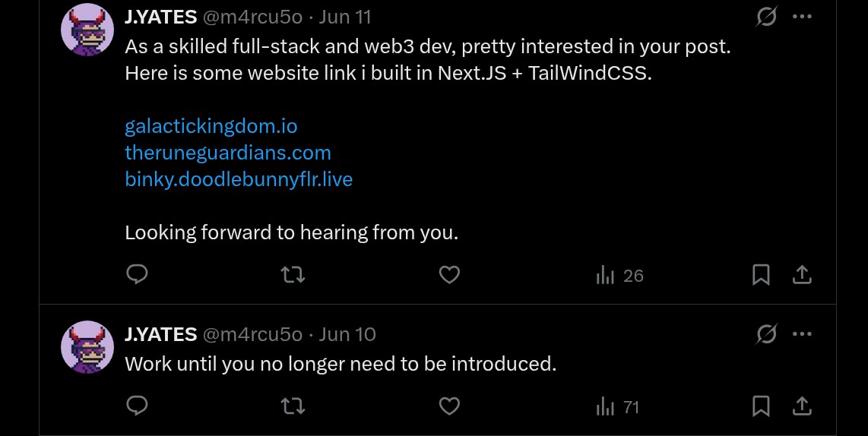Open the theruneguardians.com link

coord(228,153)
